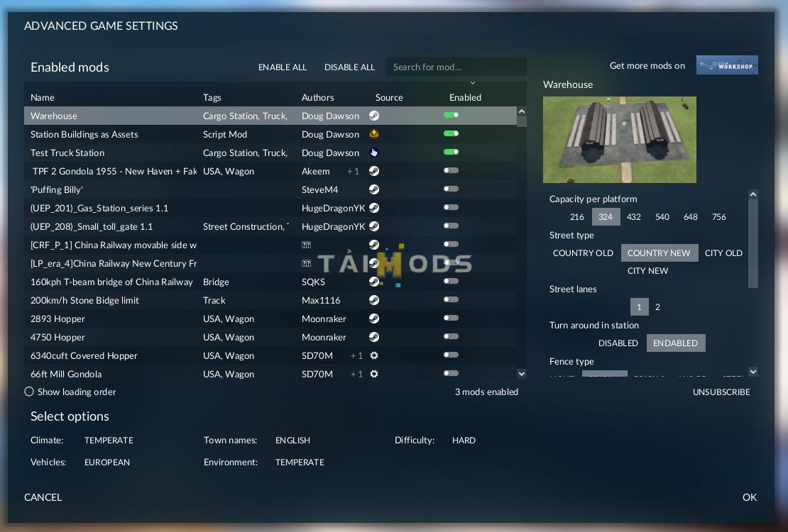Image resolution: width=788 pixels, height=532 pixels.
Task: Click the DISABLE ALL button
Action: [x=349, y=67]
